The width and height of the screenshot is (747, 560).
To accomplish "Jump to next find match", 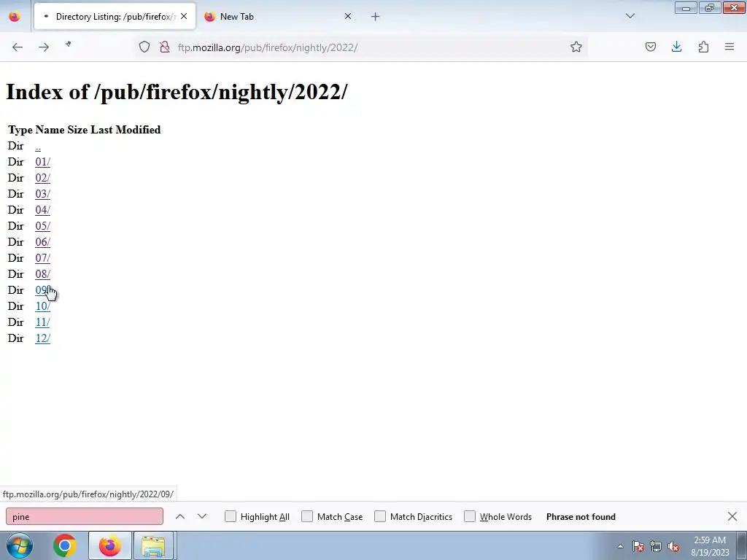I will (x=202, y=517).
